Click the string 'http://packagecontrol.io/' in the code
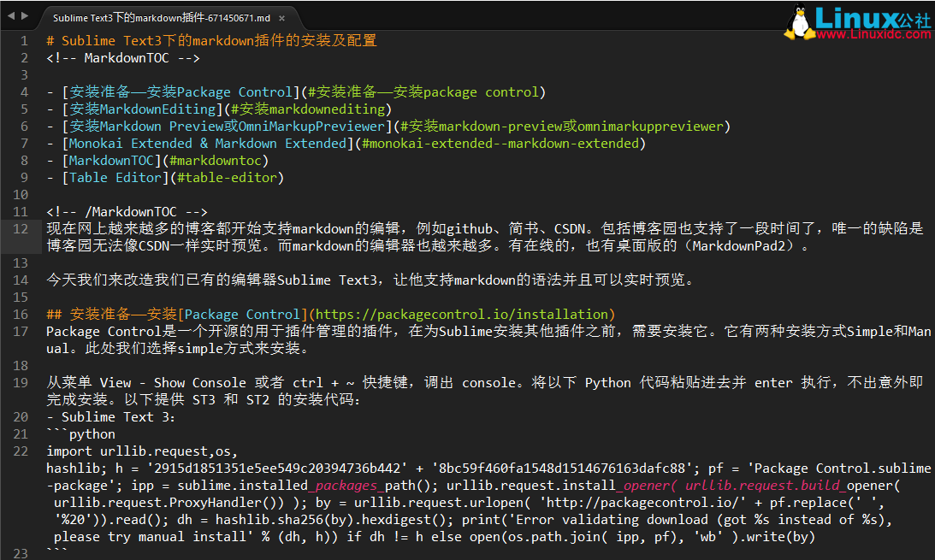935x560 pixels. tap(642, 502)
